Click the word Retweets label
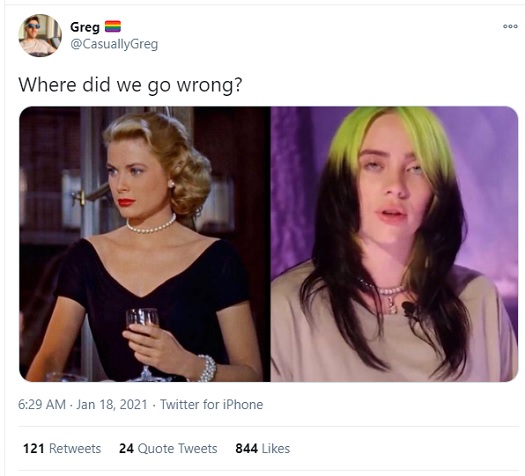This screenshot has width=525, height=476. (x=75, y=449)
